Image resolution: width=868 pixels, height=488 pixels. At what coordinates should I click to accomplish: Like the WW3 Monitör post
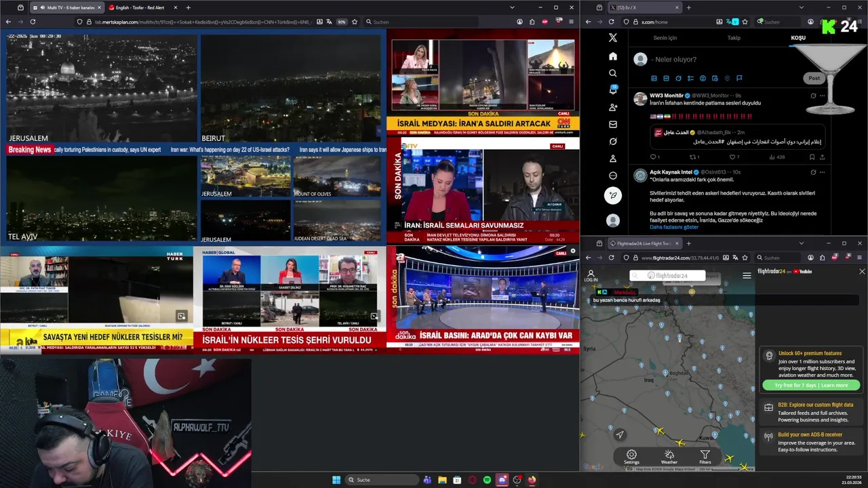pyautogui.click(x=732, y=157)
